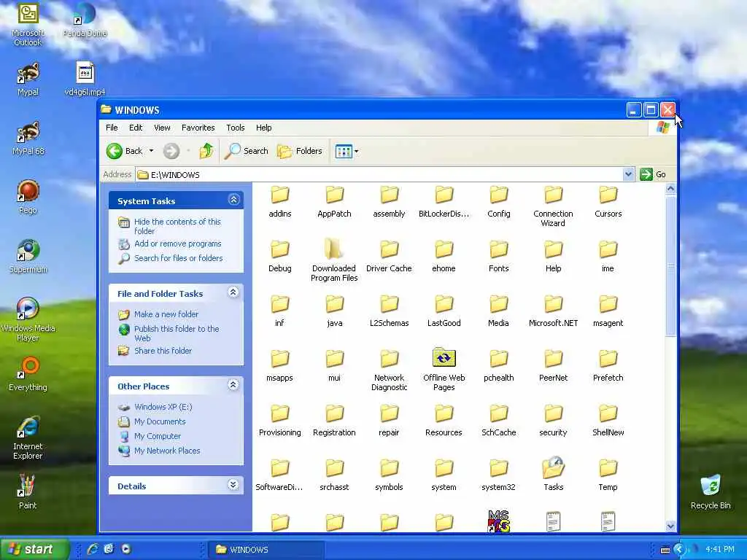
Task: Select the Prefetch folder
Action: pos(608,366)
